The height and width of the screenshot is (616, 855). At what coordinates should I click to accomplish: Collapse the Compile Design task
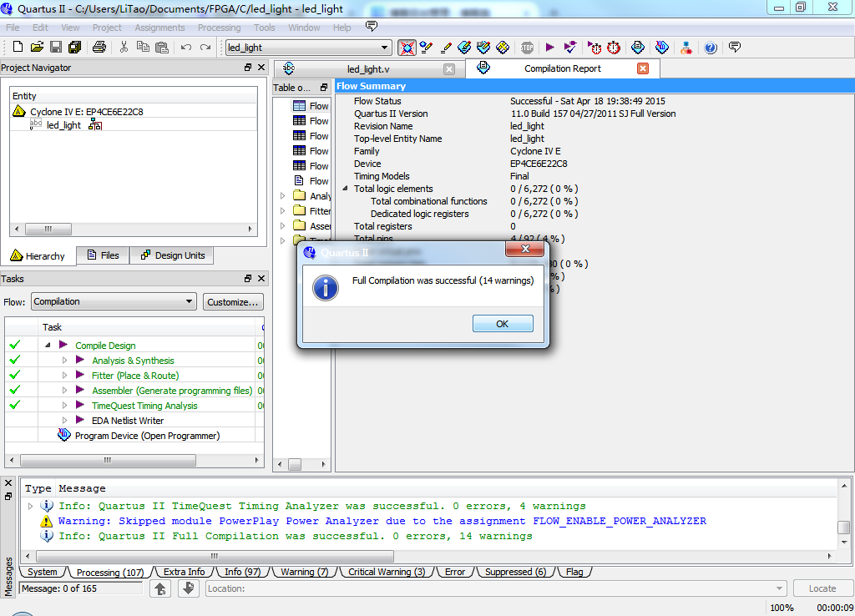pos(48,345)
